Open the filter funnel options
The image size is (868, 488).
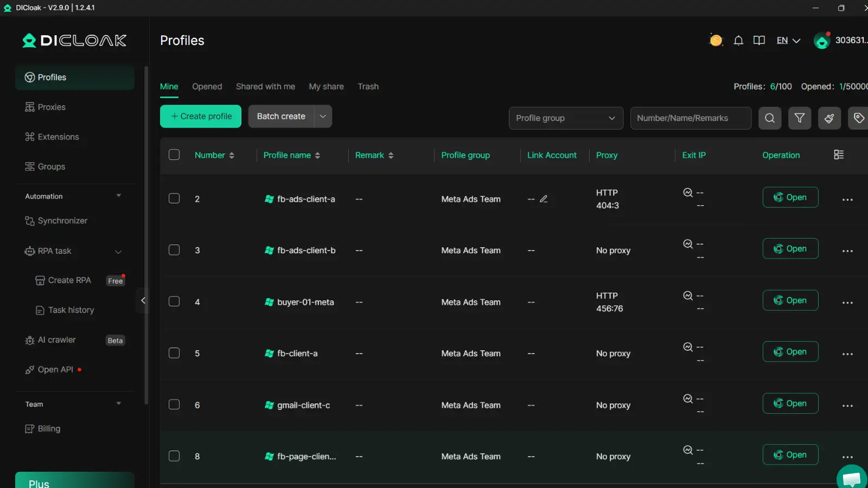click(800, 118)
